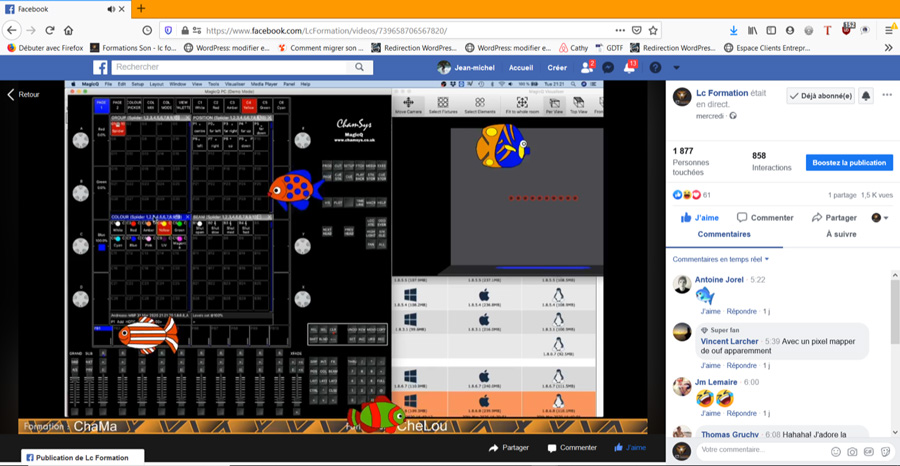This screenshot has height=466, width=900.
Task: Expand the comment identity selector avatar
Action: (880, 218)
